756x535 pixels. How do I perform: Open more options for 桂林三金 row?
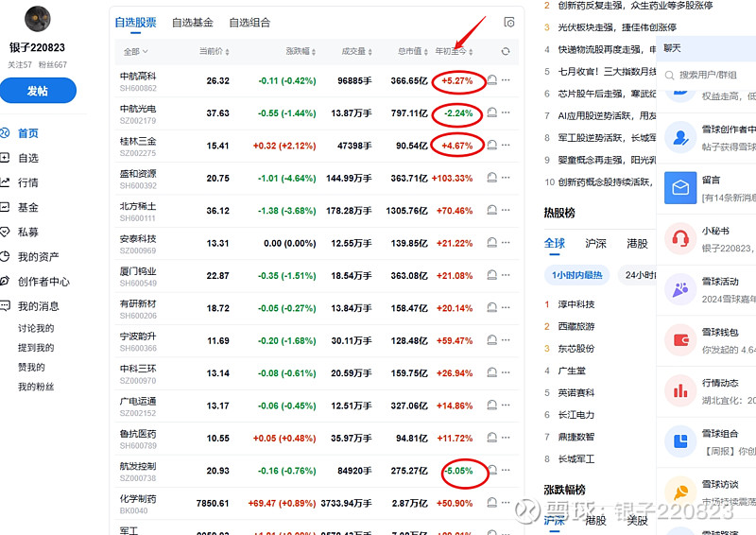point(506,145)
